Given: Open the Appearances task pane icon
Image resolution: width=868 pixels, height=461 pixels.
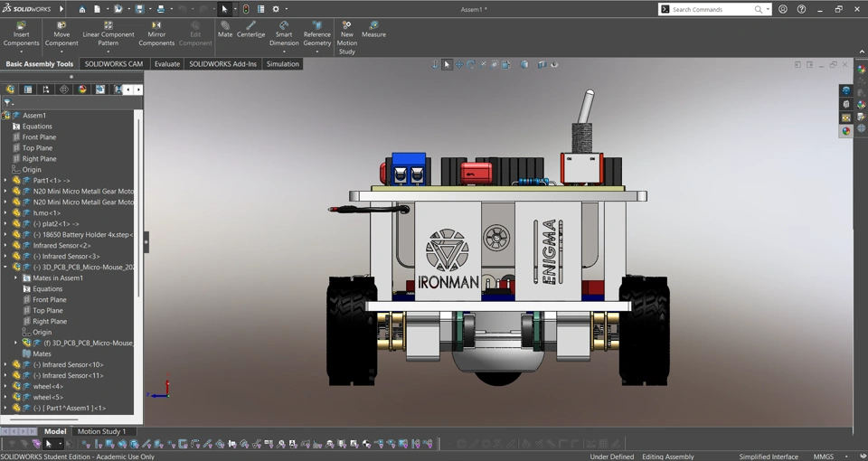Looking at the screenshot, I should [846, 131].
